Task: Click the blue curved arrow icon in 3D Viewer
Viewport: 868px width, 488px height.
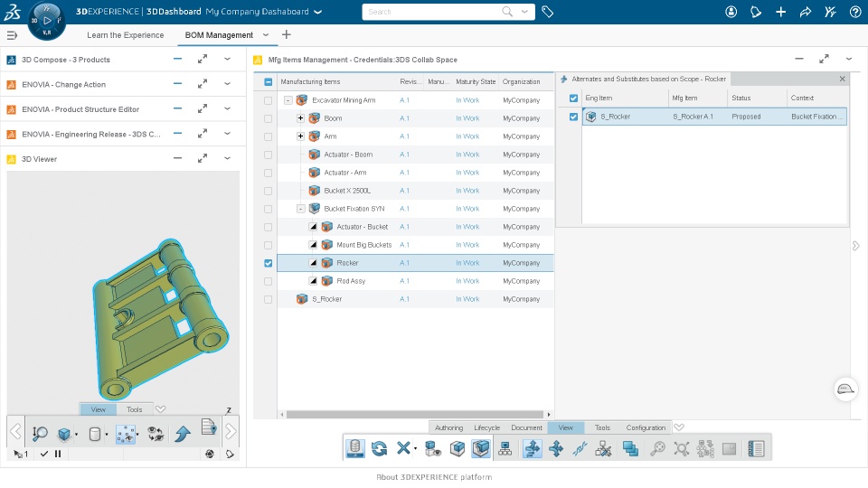Action: 182,434
